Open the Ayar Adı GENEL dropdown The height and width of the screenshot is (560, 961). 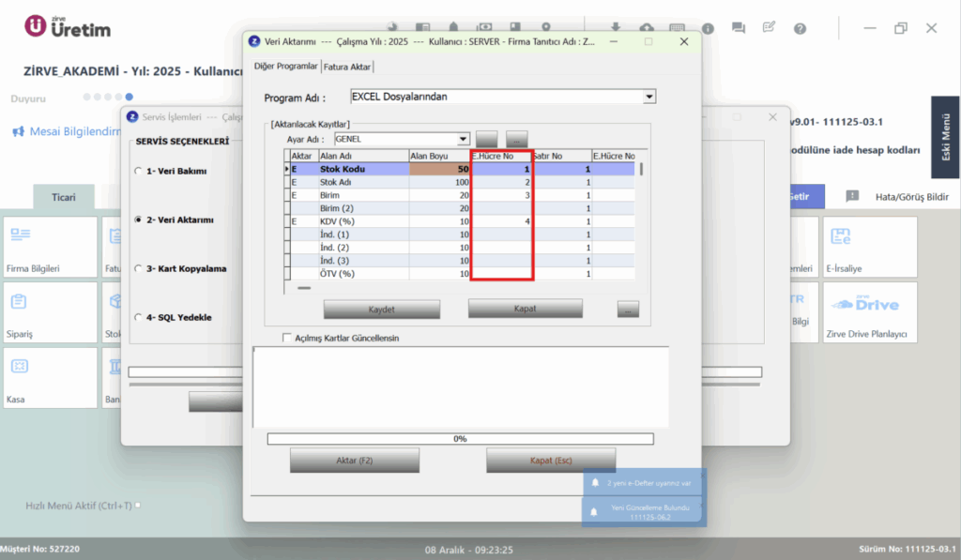(463, 139)
